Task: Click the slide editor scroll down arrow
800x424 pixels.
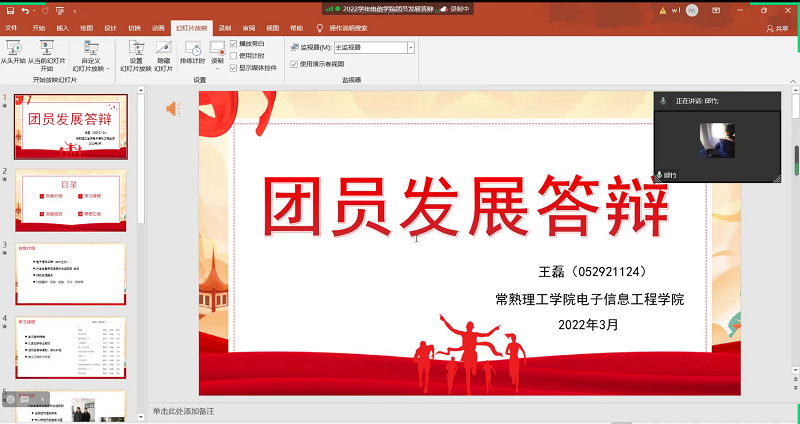Action: coord(795,370)
